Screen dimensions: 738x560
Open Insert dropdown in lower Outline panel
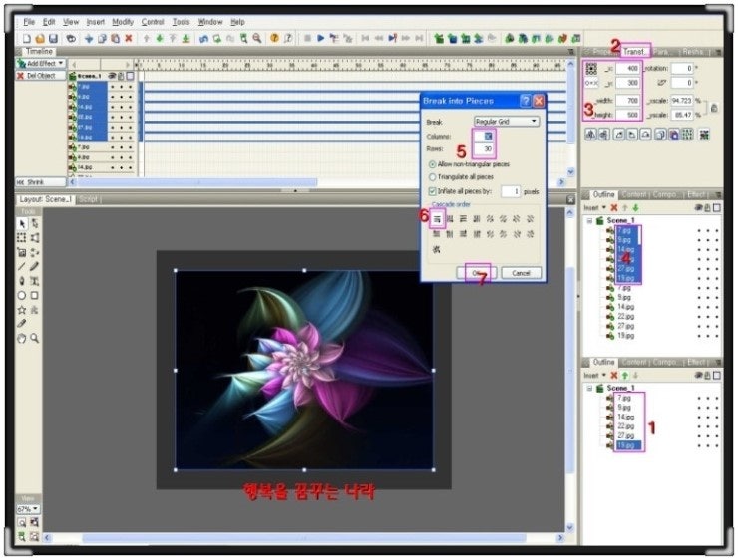point(595,376)
